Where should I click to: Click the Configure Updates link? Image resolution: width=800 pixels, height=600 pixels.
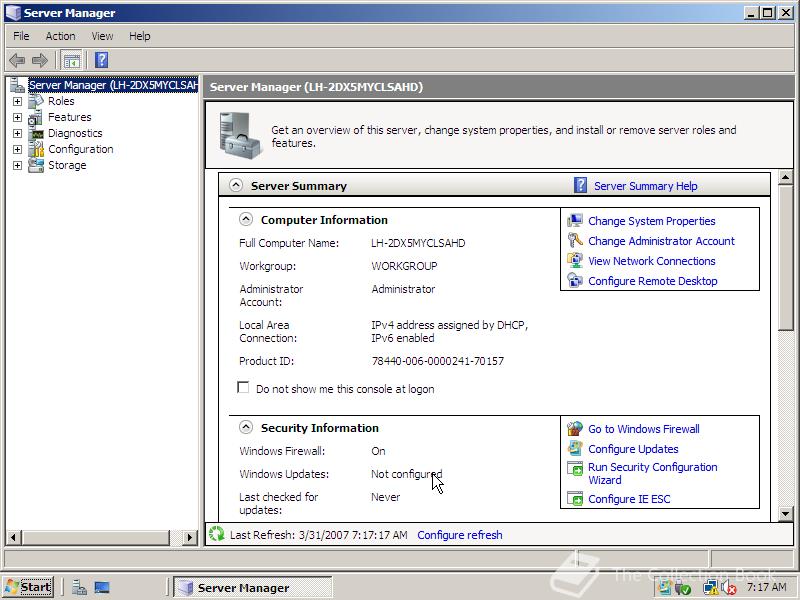(633, 449)
